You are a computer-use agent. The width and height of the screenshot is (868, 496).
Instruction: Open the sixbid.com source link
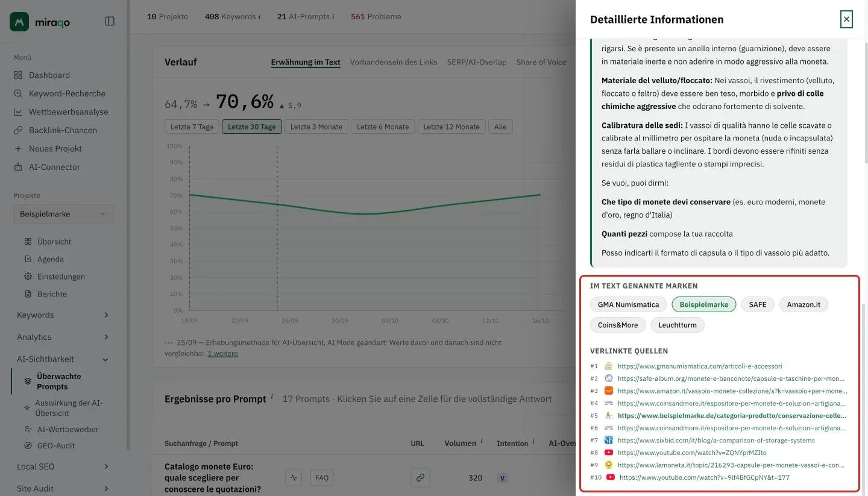[x=716, y=441]
